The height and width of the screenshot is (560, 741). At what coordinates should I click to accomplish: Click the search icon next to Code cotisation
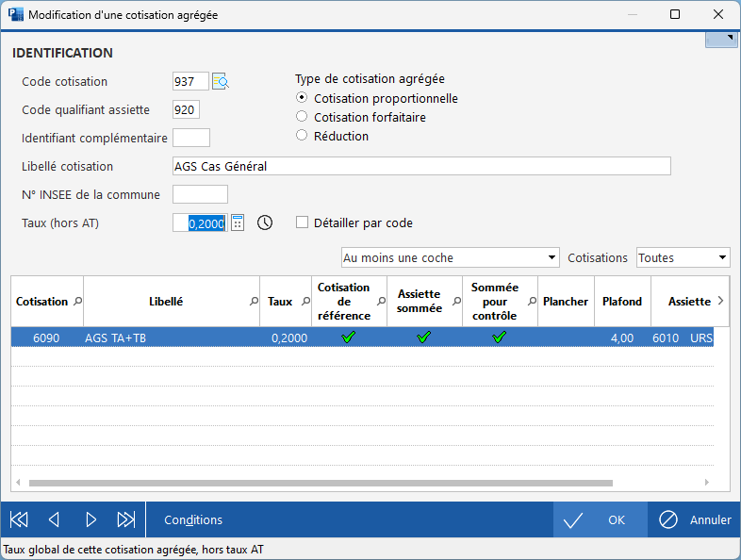tap(221, 82)
